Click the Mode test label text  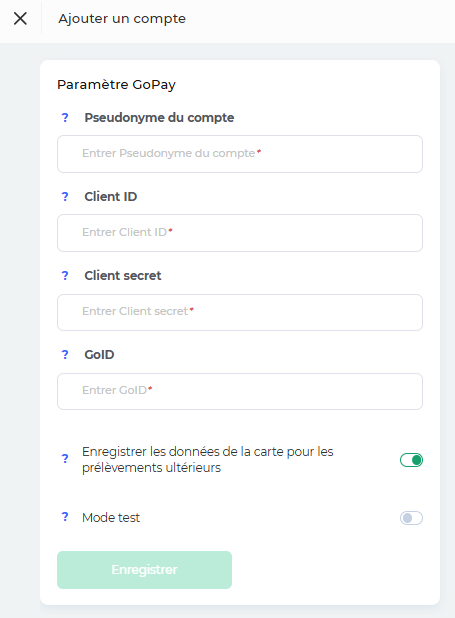click(x=111, y=517)
